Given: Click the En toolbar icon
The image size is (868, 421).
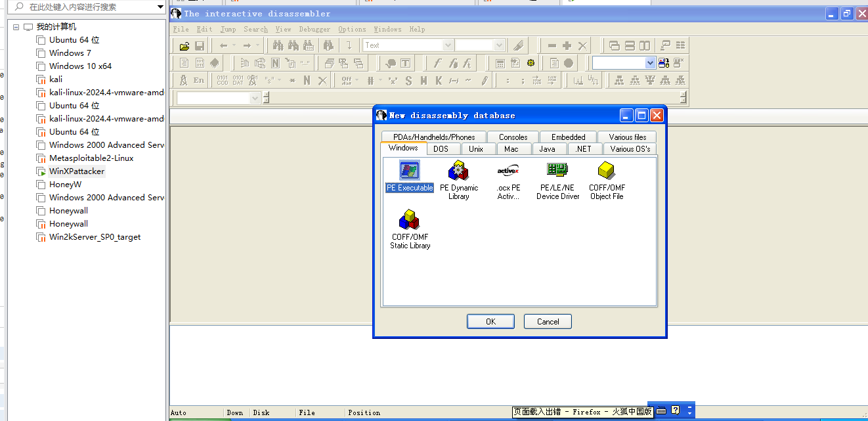Looking at the screenshot, I should (x=198, y=80).
